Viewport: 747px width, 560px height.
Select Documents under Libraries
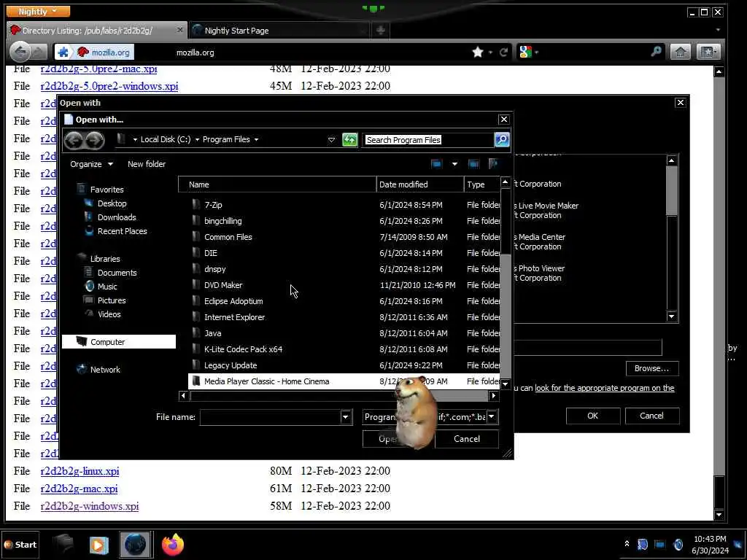(x=117, y=273)
